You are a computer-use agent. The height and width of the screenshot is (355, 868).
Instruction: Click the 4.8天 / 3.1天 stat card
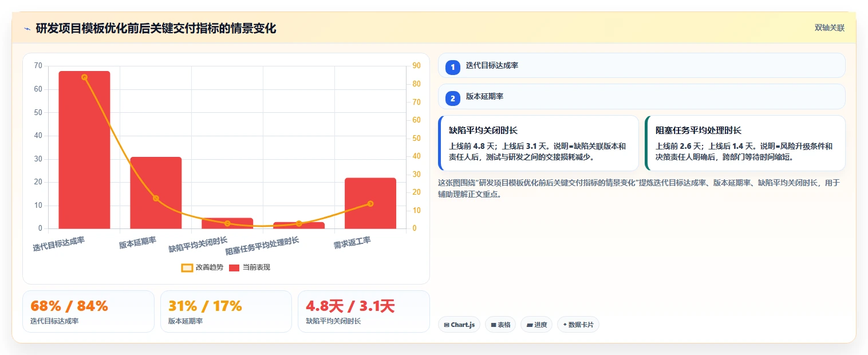(x=364, y=311)
